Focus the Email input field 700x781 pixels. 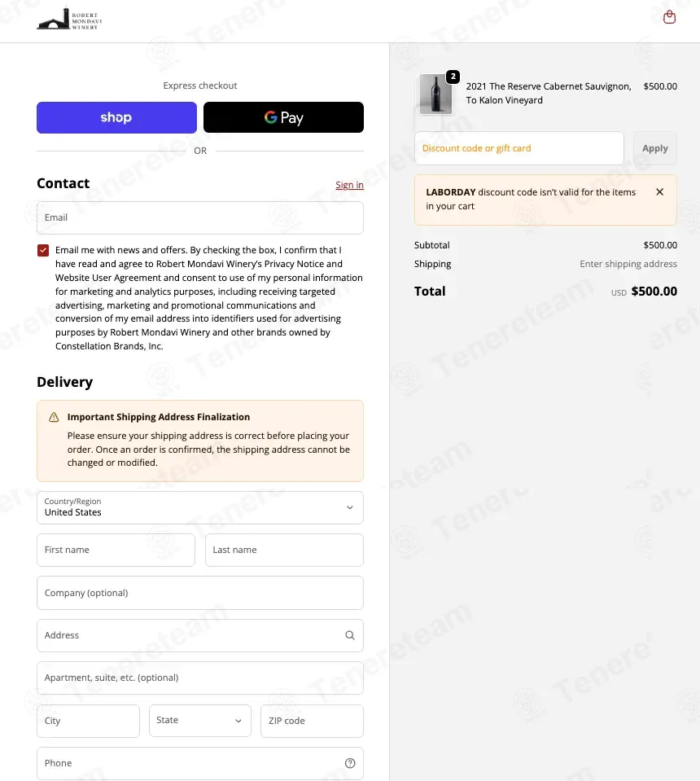coord(200,217)
